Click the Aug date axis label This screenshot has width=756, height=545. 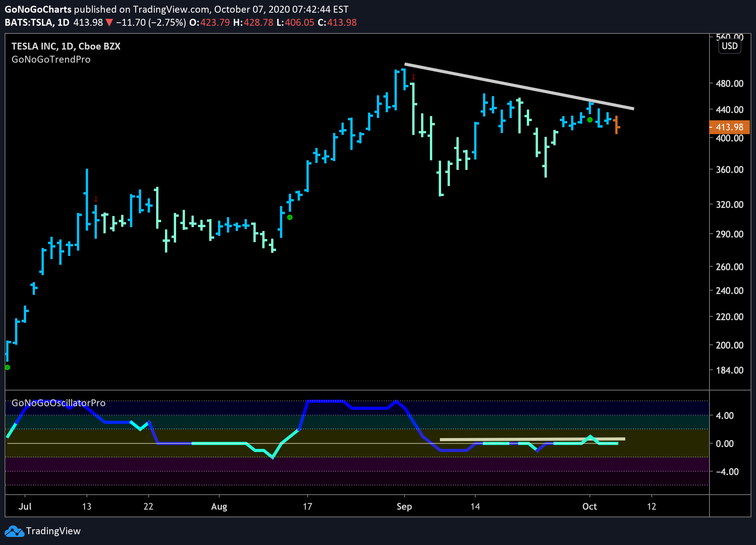[x=219, y=507]
